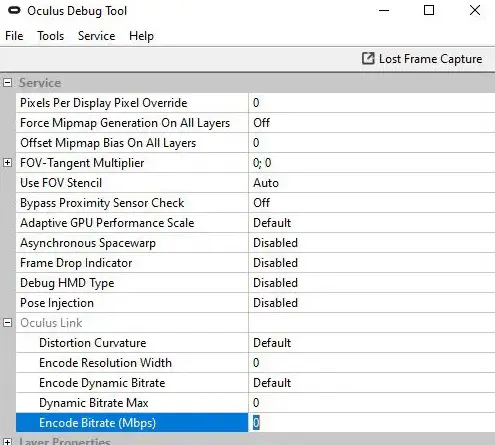Open the Help menu
This screenshot has height=445, width=495.
click(x=141, y=36)
